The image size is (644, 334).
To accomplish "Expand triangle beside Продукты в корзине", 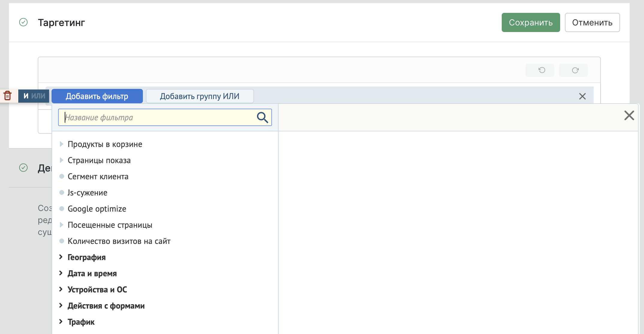I will [61, 144].
